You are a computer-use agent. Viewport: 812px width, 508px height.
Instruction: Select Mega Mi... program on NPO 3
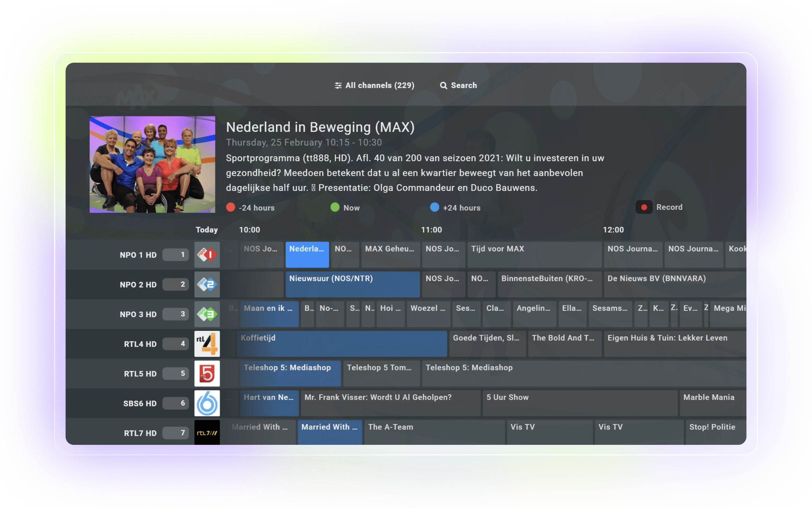coord(728,314)
